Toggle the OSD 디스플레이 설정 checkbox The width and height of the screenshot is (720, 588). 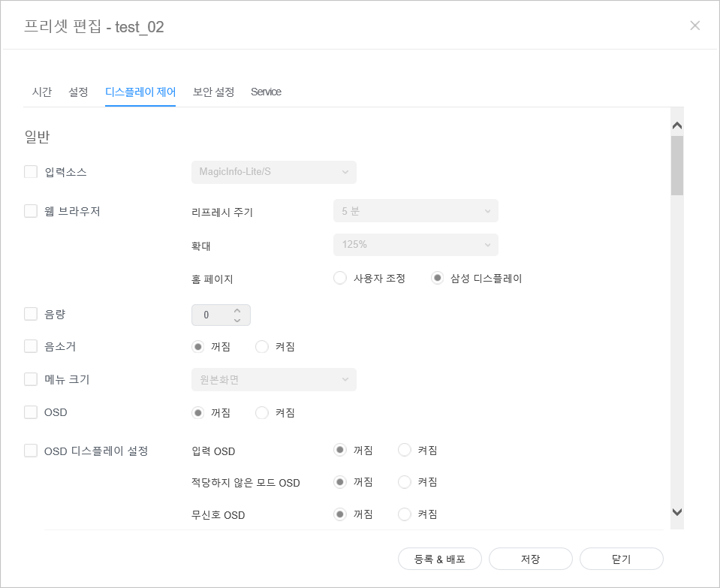click(x=31, y=451)
